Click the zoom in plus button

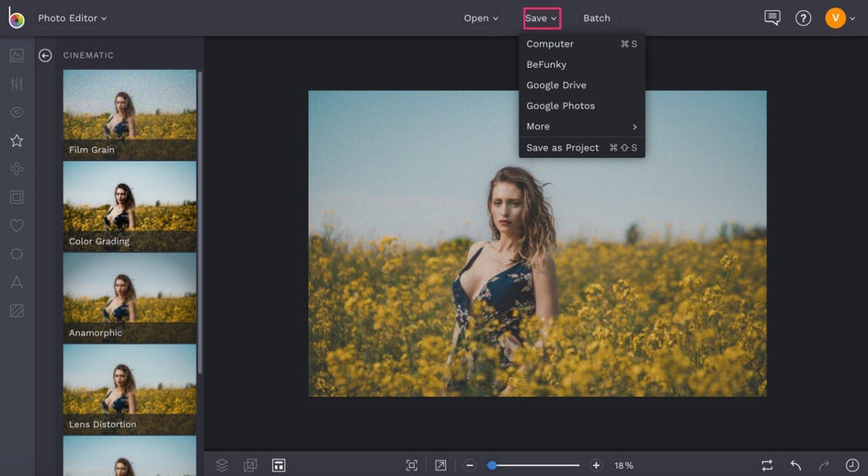(596, 466)
